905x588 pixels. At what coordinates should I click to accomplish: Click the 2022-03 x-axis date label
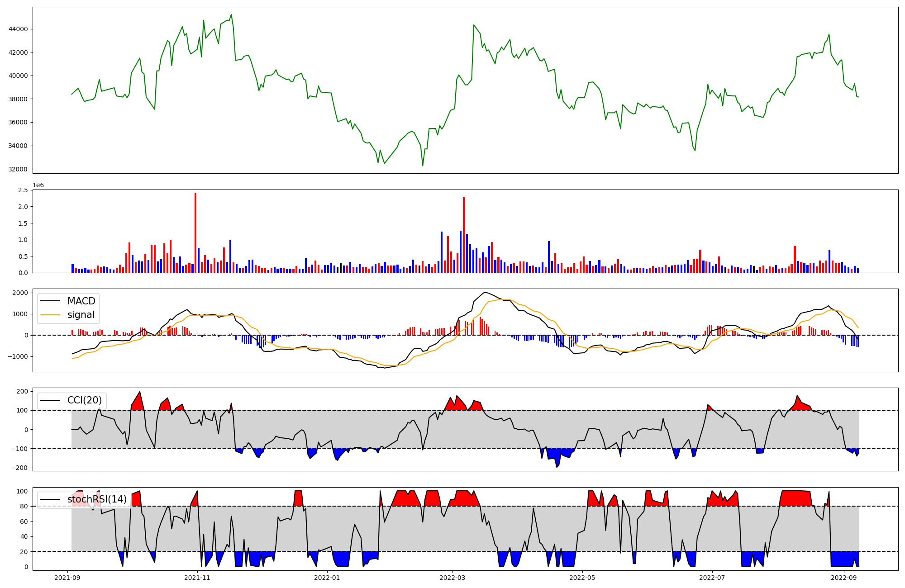[452, 578]
